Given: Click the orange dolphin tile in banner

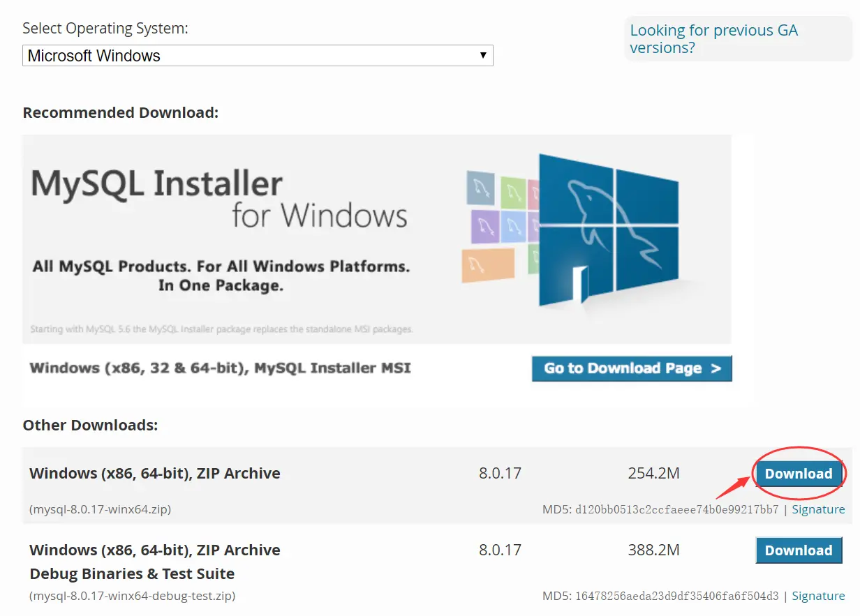Looking at the screenshot, I should click(x=488, y=265).
